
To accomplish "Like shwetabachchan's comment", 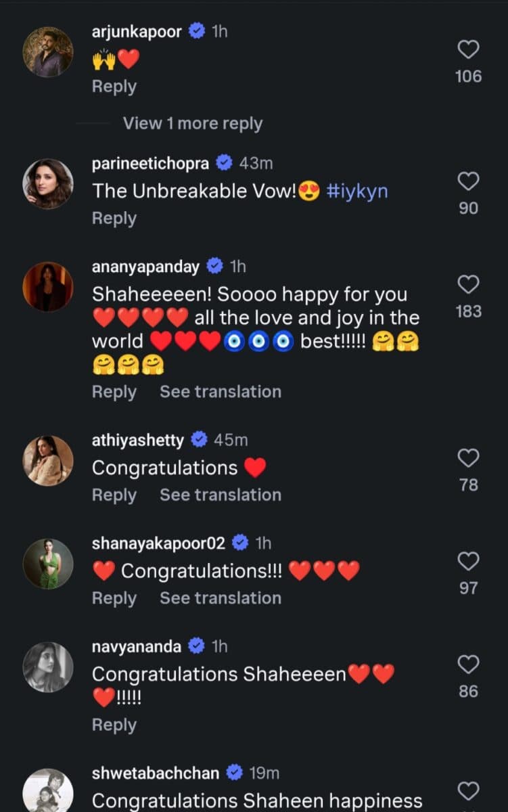I will pos(468,790).
